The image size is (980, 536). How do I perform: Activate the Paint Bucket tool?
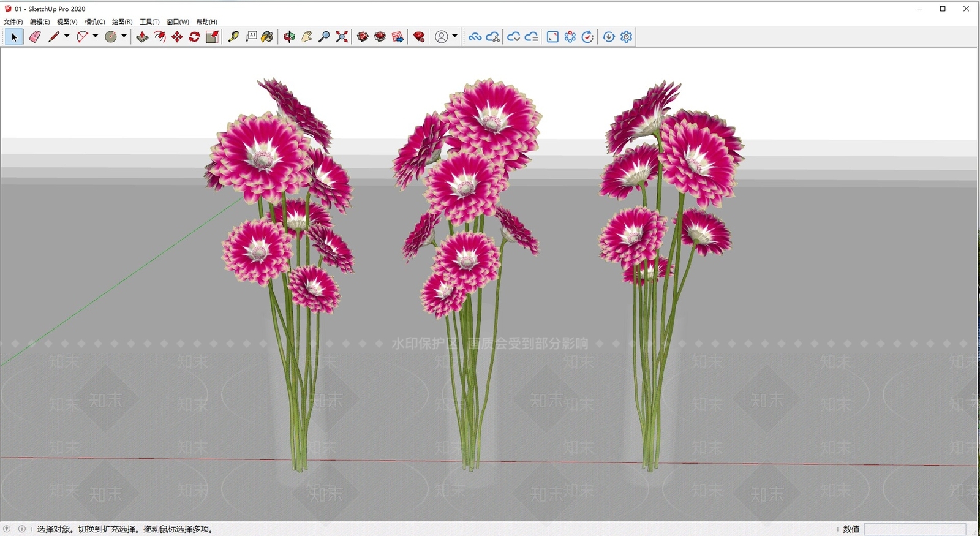267,37
